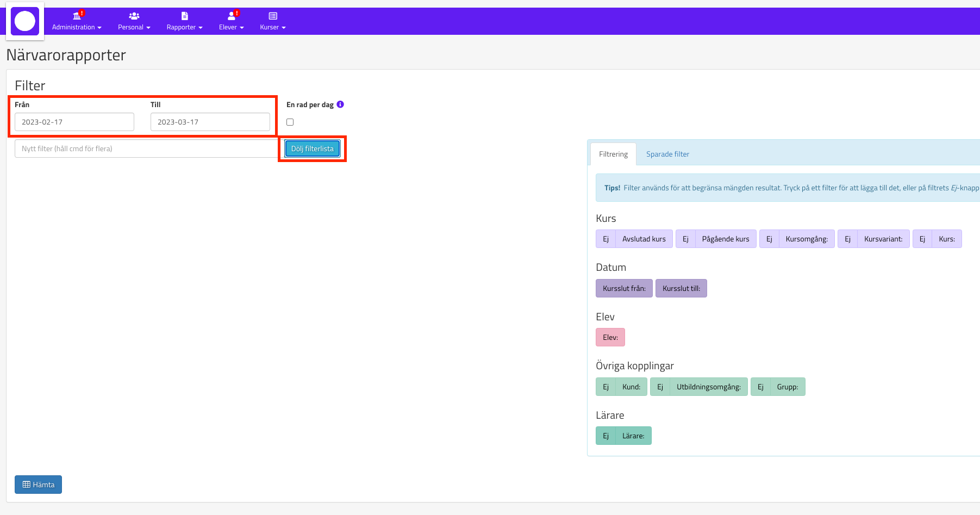Screen dimensions: 980x515
Task: Click the Från date field
Action: pyautogui.click(x=74, y=122)
